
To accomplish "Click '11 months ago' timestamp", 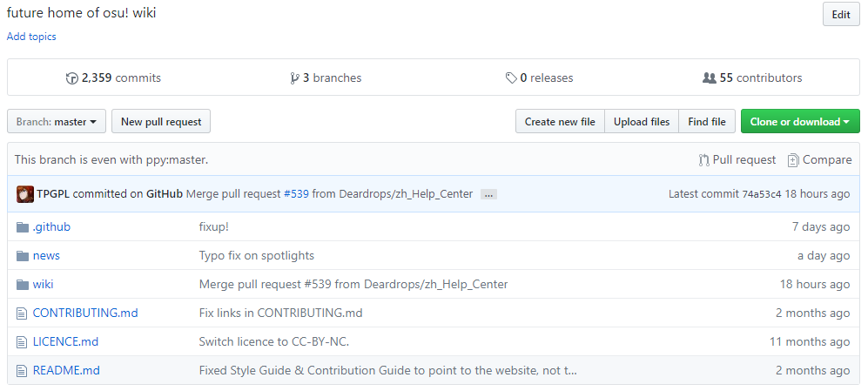I will click(x=810, y=342).
